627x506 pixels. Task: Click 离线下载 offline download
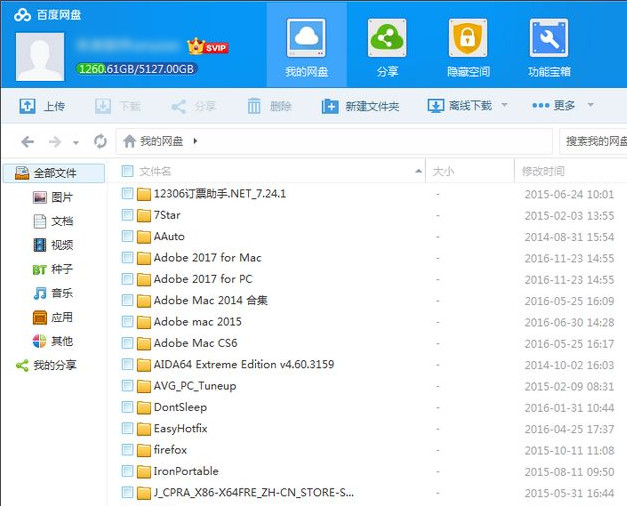459,106
